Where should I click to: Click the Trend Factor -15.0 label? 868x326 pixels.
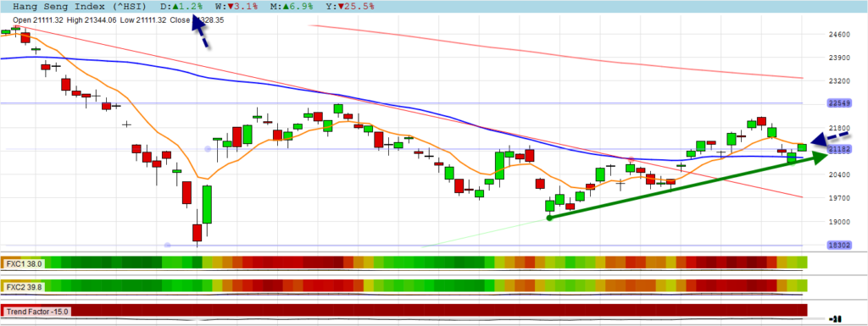click(36, 312)
